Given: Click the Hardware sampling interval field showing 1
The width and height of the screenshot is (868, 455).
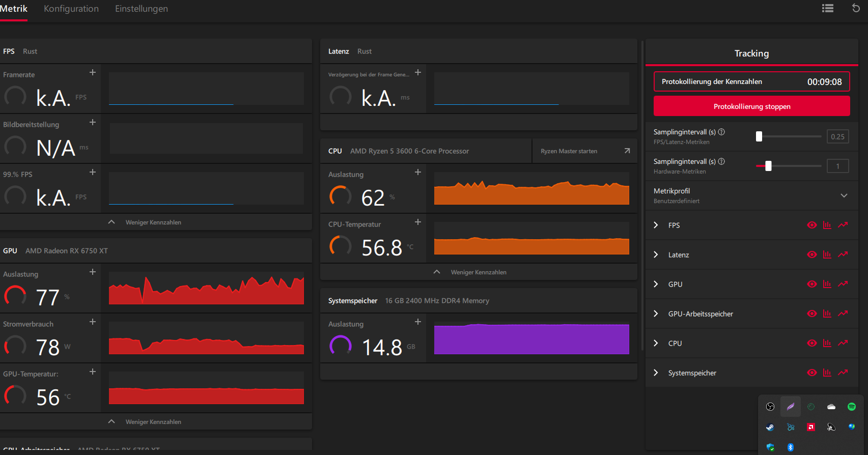Looking at the screenshot, I should pos(838,166).
